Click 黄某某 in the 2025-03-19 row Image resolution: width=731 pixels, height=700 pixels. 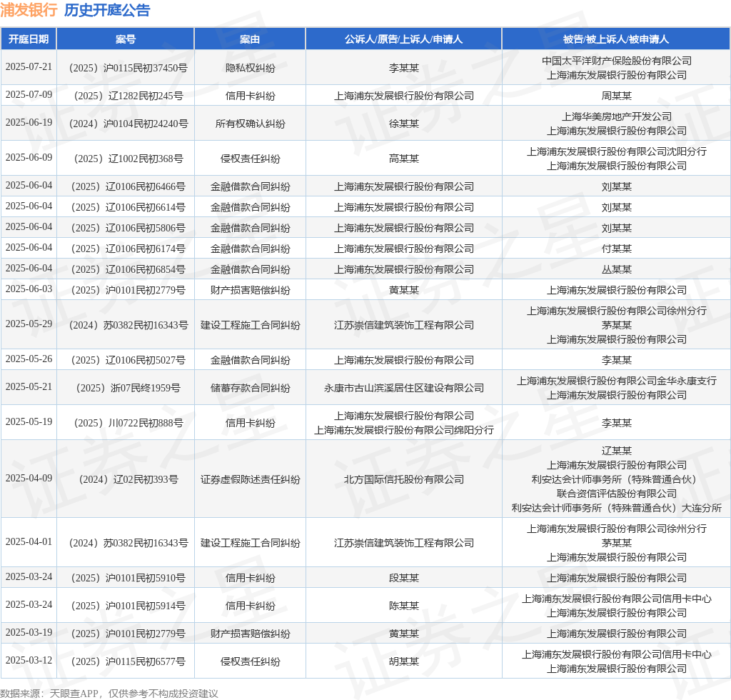coord(404,634)
